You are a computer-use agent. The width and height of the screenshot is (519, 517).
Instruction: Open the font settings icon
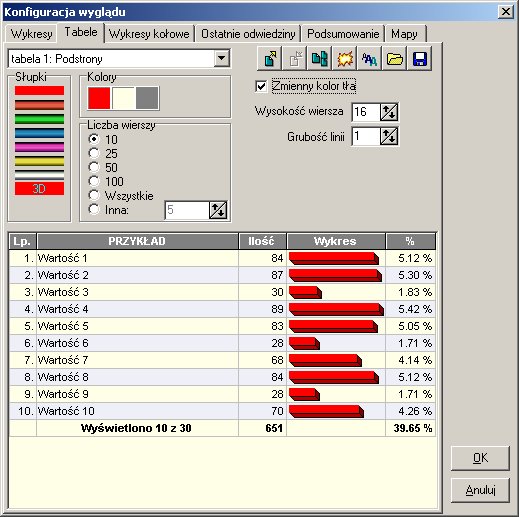point(370,59)
